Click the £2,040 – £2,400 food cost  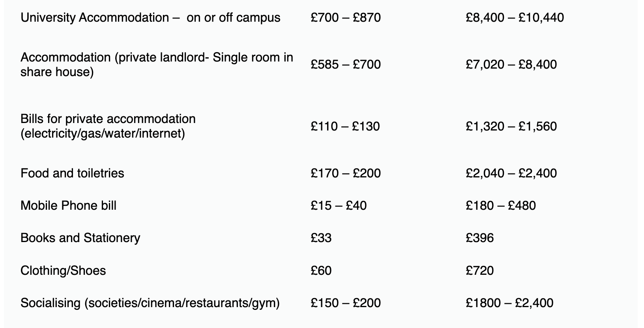511,173
